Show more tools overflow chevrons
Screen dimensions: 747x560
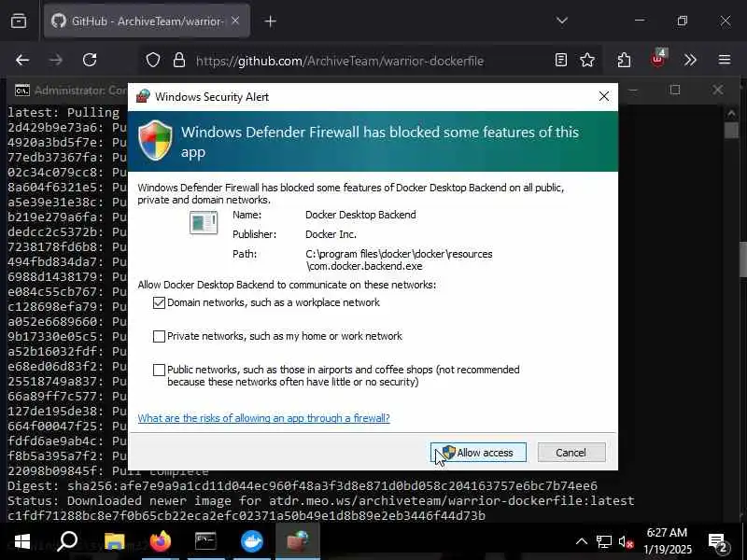click(690, 60)
